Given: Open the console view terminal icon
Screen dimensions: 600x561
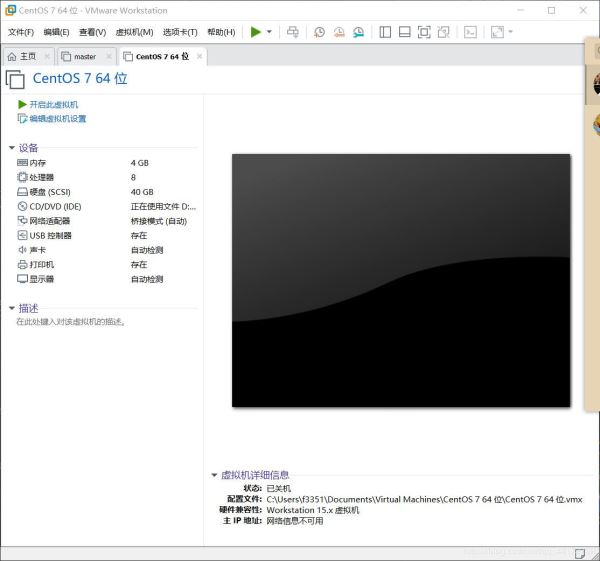Looking at the screenshot, I should 470,32.
